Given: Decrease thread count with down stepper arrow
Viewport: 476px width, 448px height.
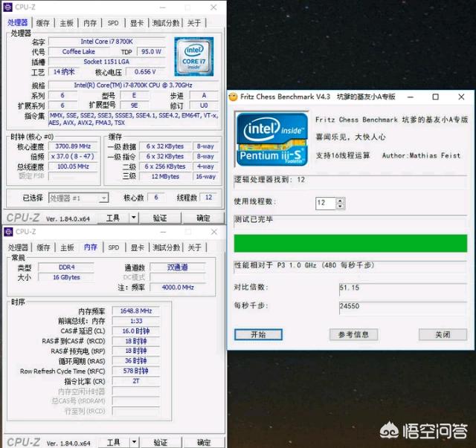Looking at the screenshot, I should [341, 207].
